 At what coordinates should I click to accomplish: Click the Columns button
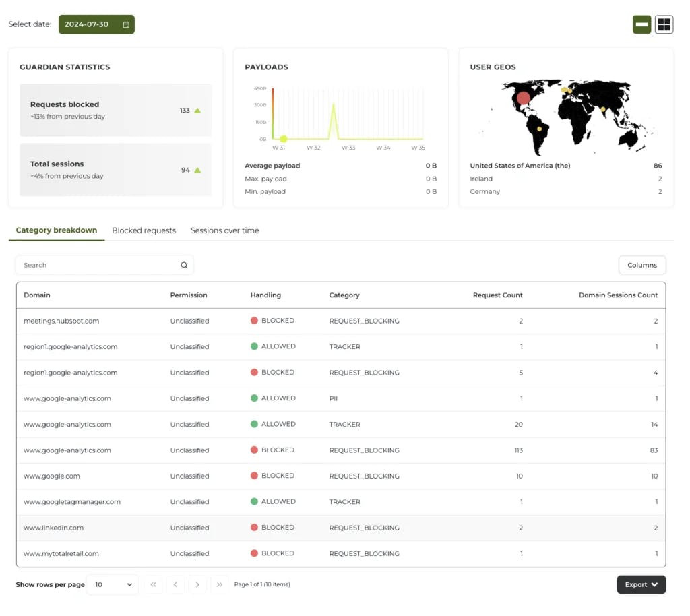click(641, 266)
